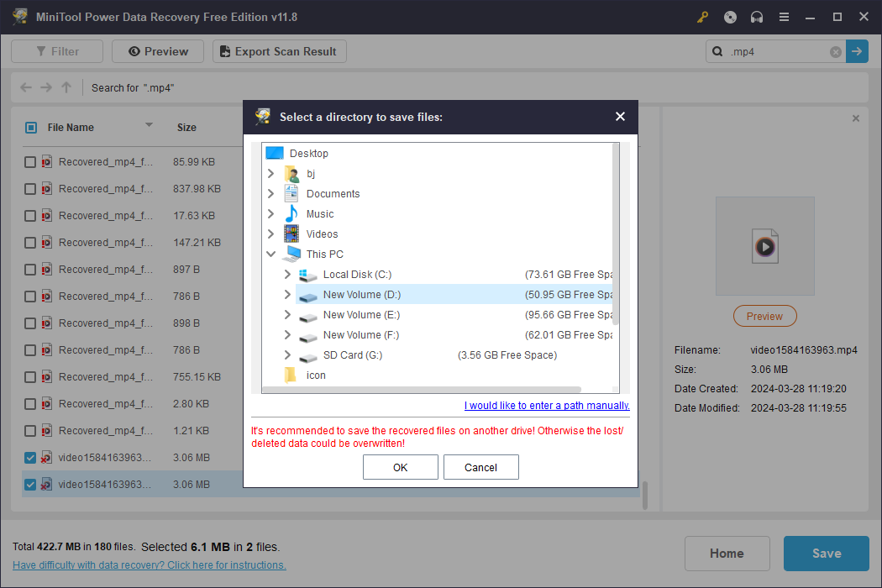Screen dimensions: 882x588
Task: Check the 147.21 KB recovered file
Action: (30, 243)
